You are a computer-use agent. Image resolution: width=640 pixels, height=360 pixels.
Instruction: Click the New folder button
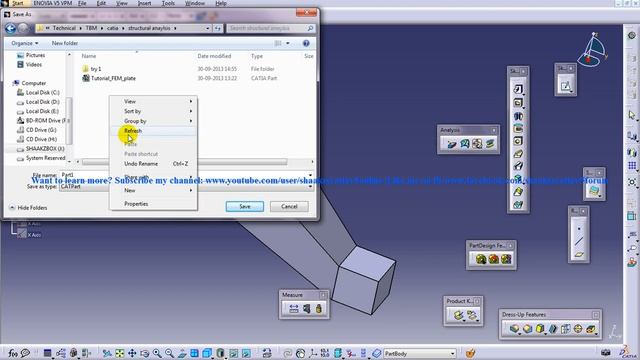pyautogui.click(x=64, y=43)
